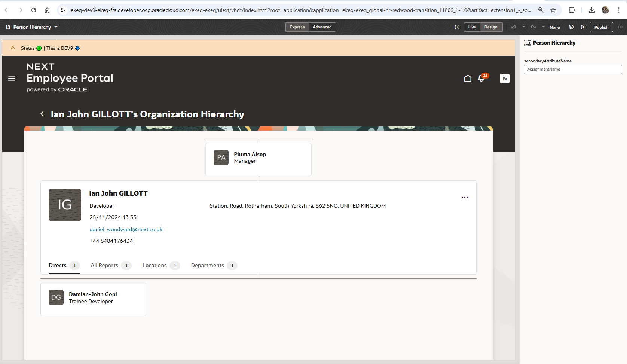Reload the browser page
Viewport: 627px width, 364px height.
tap(34, 10)
